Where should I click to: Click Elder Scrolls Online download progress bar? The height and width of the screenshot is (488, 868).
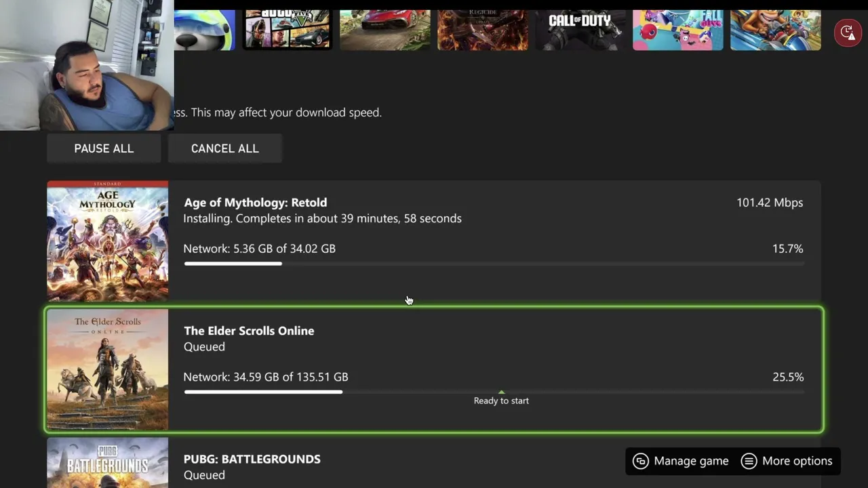point(494,392)
